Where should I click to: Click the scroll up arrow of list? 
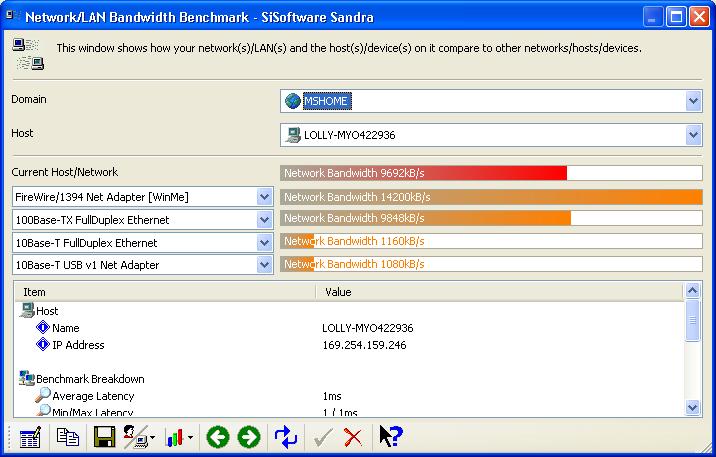[x=692, y=291]
